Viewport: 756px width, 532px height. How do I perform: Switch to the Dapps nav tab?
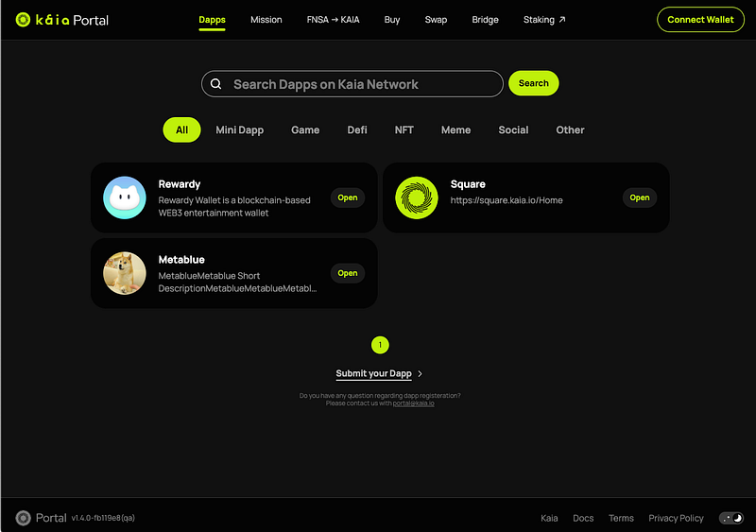[212, 20]
